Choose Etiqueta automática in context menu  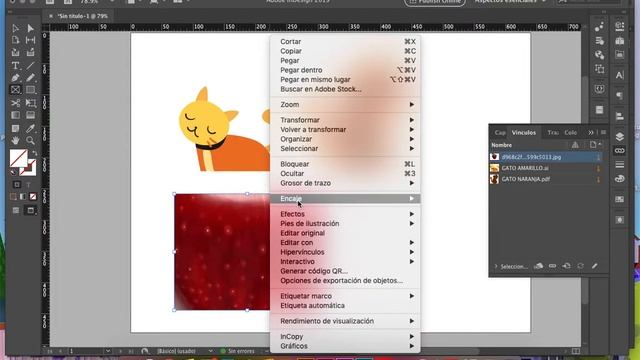point(345,306)
